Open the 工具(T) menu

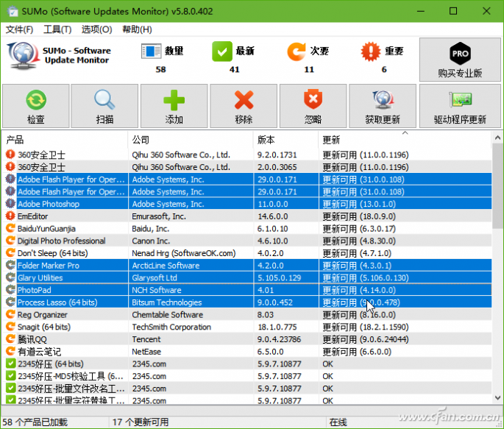57,29
